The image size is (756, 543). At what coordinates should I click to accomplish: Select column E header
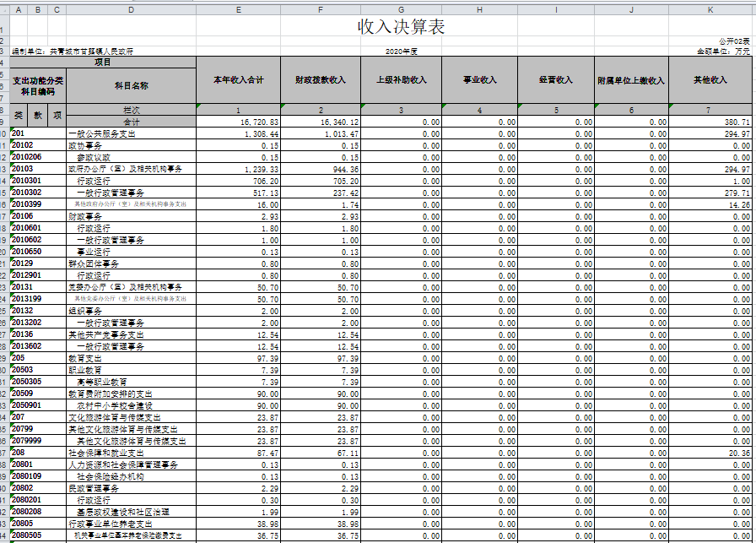click(x=239, y=9)
